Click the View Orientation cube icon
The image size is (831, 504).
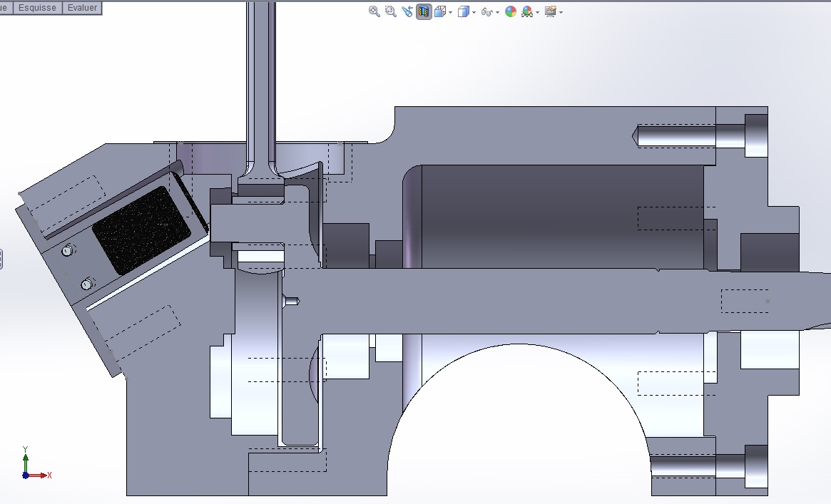pyautogui.click(x=440, y=11)
